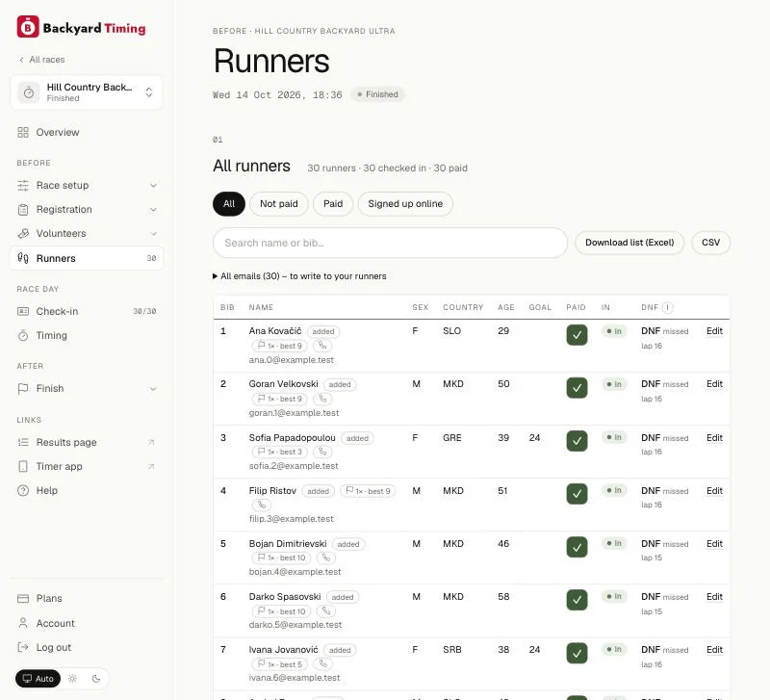Edit runner Ivana Jovanović
The height and width of the screenshot is (700, 770).
click(x=714, y=649)
